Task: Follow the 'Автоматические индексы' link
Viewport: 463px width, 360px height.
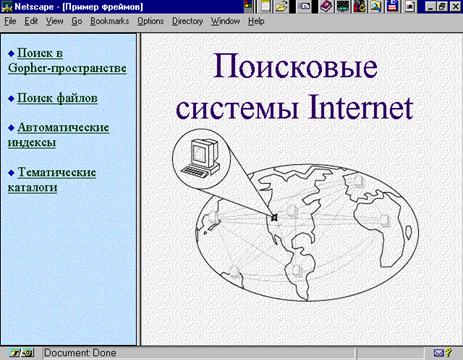Action: [x=59, y=135]
